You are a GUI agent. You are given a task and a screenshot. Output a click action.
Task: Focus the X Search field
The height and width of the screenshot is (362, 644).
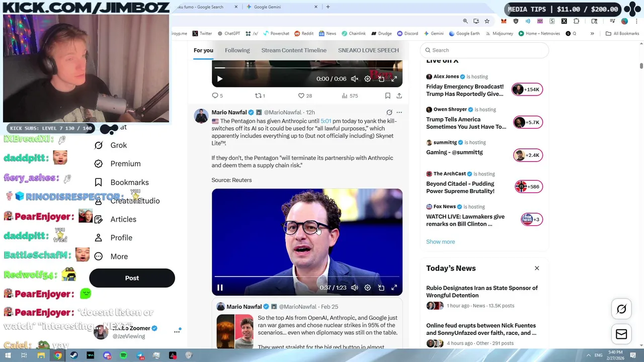coord(484,50)
